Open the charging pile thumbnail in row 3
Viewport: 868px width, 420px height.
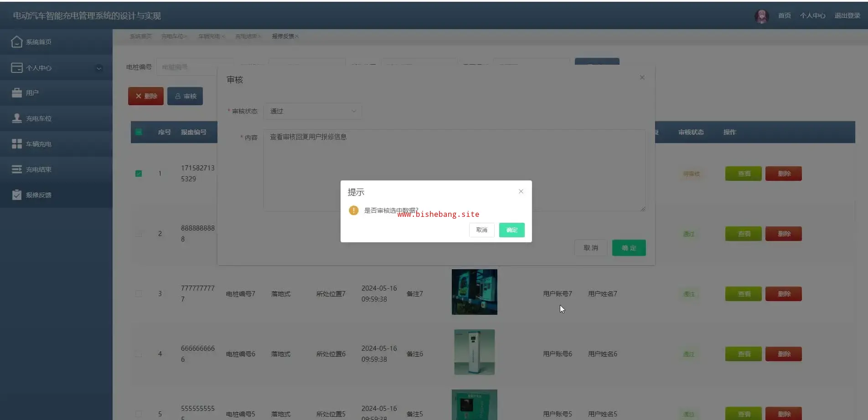475,292
